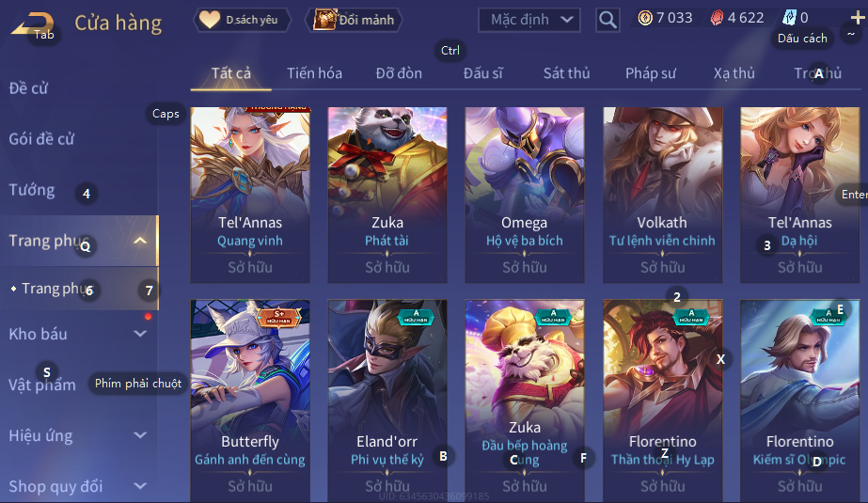Click the red ruby currency icon
Image resolution: width=868 pixels, height=503 pixels.
click(x=717, y=18)
